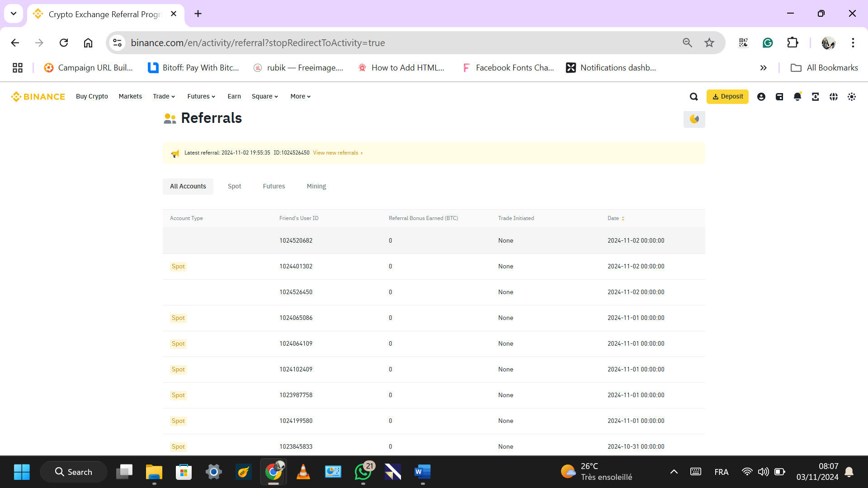Switch to the Mining tab

[316, 186]
